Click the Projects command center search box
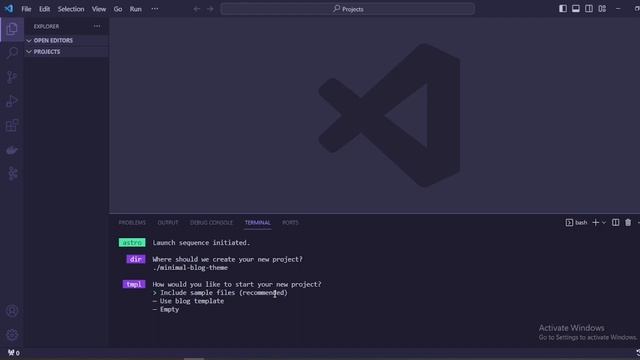The height and width of the screenshot is (360, 640). [x=348, y=9]
